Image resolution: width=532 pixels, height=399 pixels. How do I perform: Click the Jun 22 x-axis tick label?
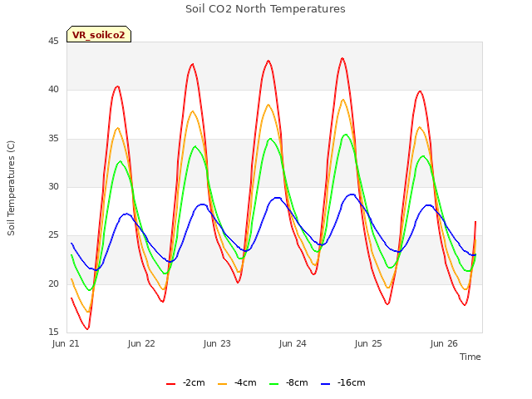(141, 343)
